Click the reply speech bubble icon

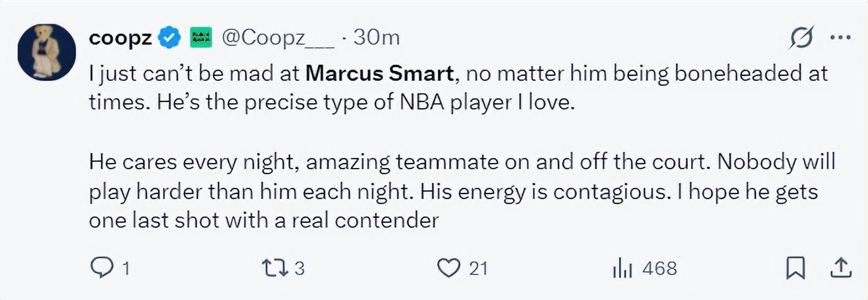point(101,268)
